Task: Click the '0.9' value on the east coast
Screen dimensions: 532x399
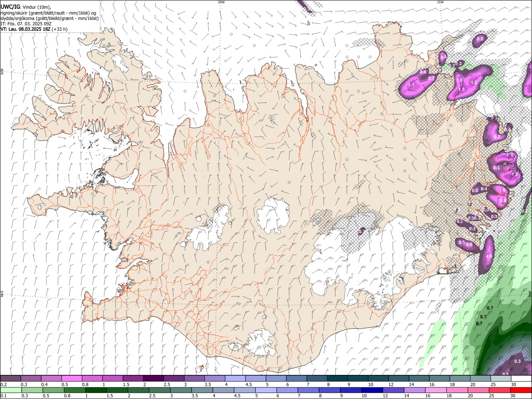Action: [503, 200]
